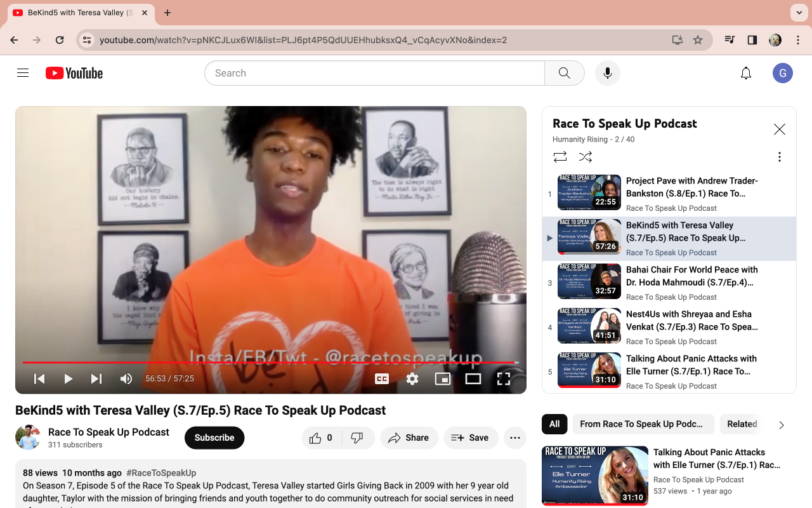This screenshot has width=812, height=508.
Task: Play Talking About Panic Attacks playlist item 5
Action: [x=669, y=372]
